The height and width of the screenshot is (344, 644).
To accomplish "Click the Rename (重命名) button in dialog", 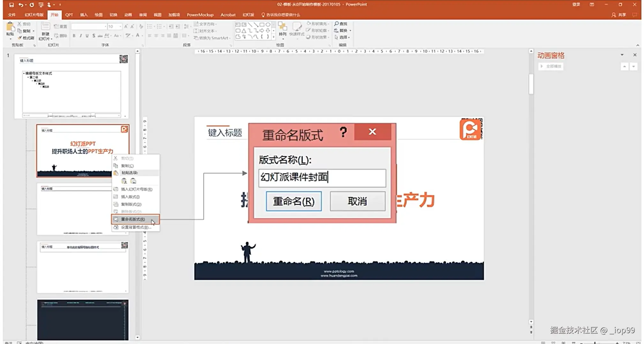I will click(x=294, y=201).
